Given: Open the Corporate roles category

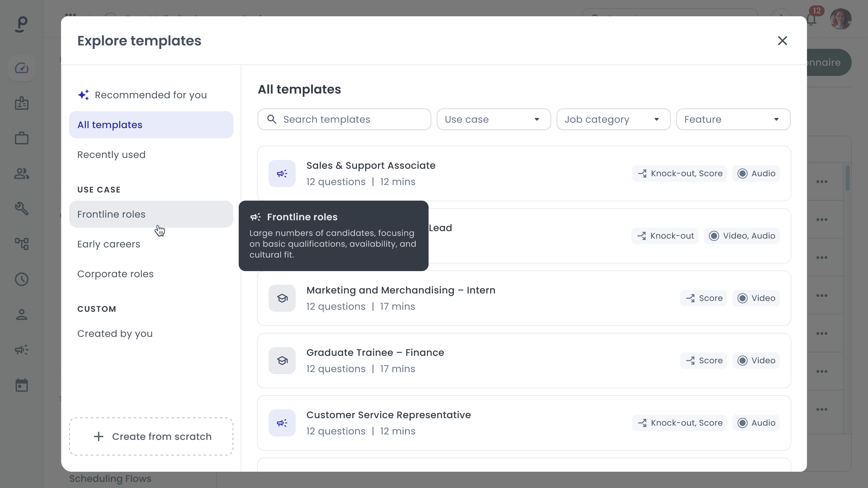Looking at the screenshot, I should pyautogui.click(x=115, y=274).
